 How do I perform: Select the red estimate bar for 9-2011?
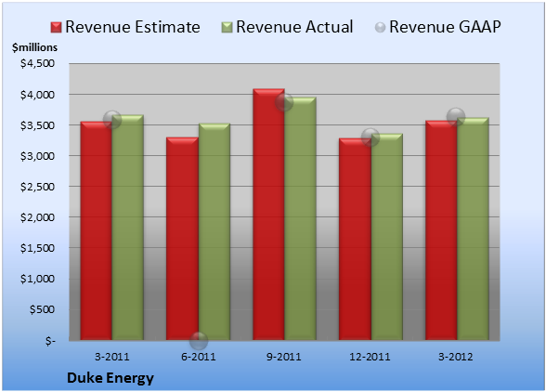[x=268, y=215]
